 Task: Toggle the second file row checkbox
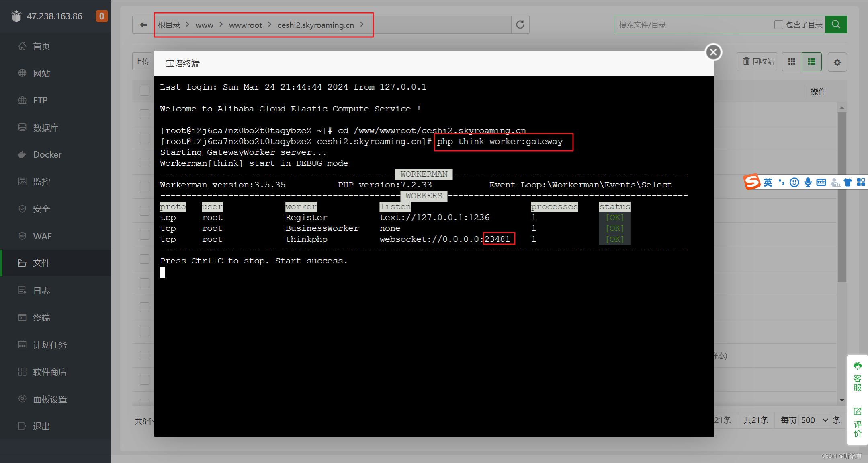click(x=145, y=138)
